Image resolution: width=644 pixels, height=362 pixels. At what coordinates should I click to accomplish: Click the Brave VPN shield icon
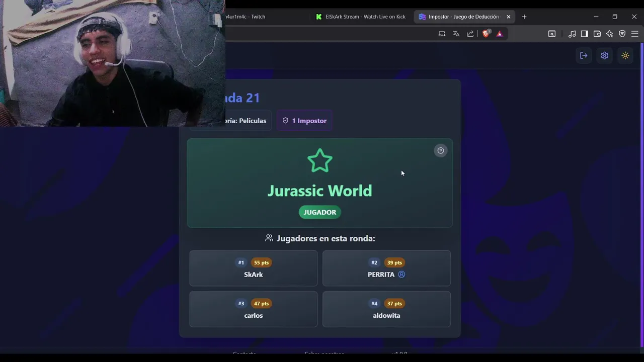coord(622,34)
